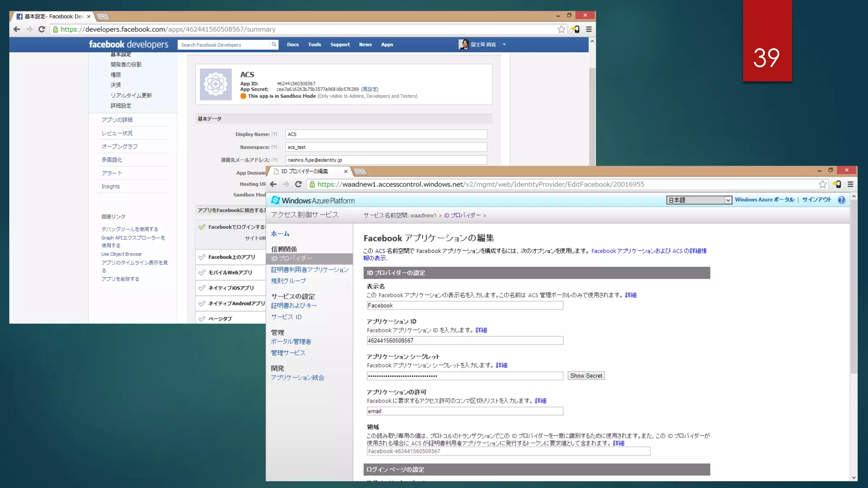Screen dimensions: 868x488
Task: Click the reload icon in the Azure browser window
Action: pos(298,184)
